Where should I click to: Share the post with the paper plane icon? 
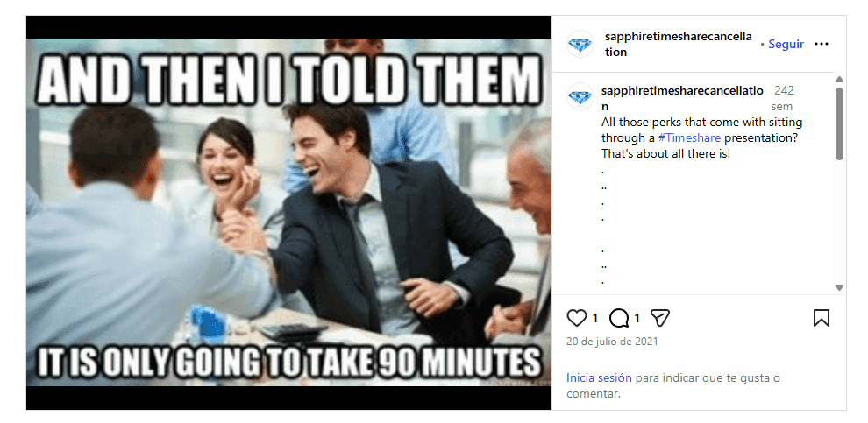click(x=660, y=318)
